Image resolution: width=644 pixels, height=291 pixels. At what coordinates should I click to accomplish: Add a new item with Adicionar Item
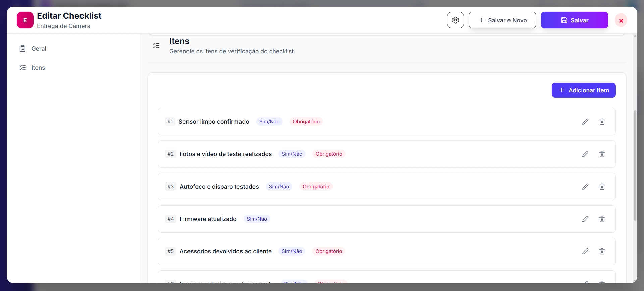pyautogui.click(x=583, y=90)
